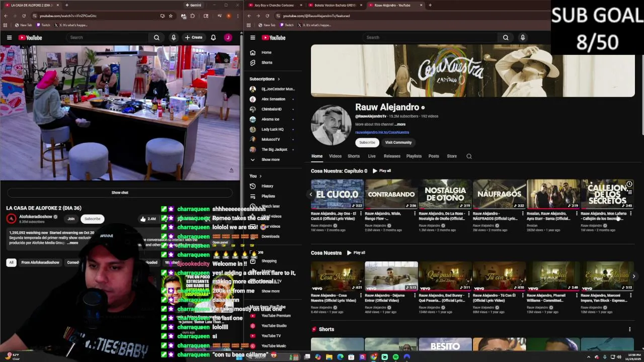The image size is (644, 362).
Task: Join the Alofokeradioshow channel
Action: click(x=71, y=219)
